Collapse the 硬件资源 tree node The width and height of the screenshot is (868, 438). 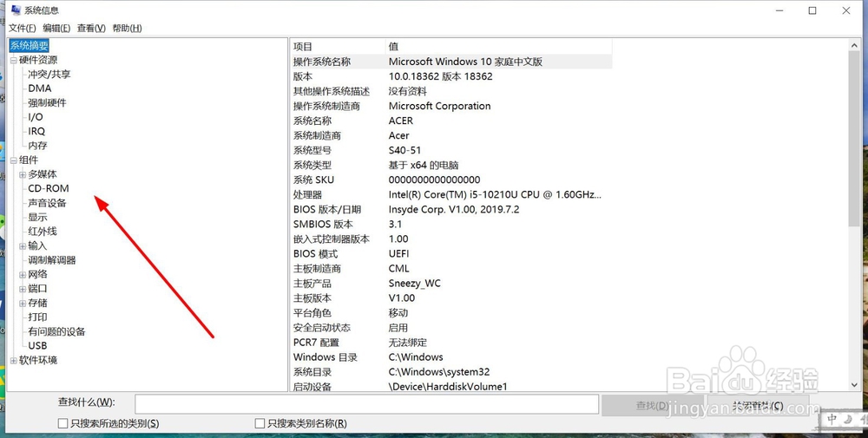pyautogui.click(x=13, y=61)
